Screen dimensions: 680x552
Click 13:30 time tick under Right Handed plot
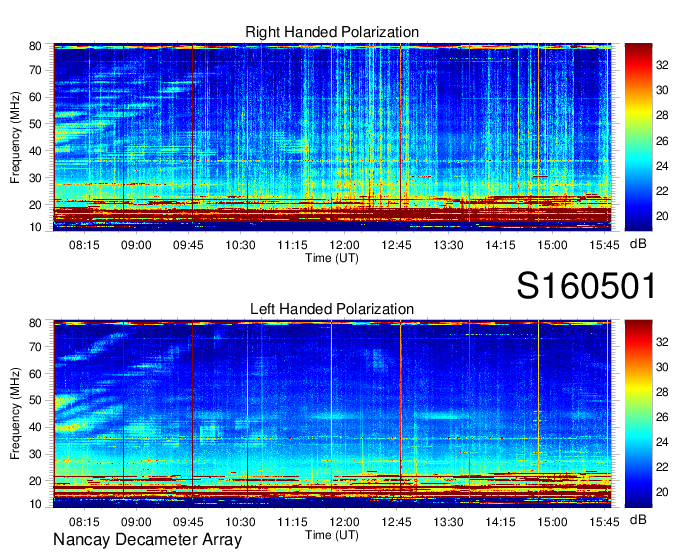(x=448, y=245)
